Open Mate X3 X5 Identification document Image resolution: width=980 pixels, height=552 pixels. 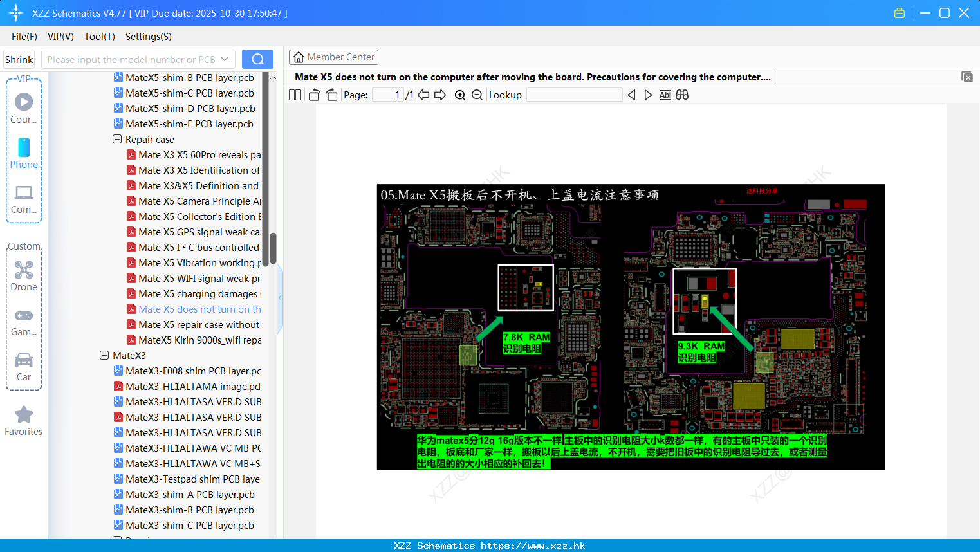click(194, 170)
